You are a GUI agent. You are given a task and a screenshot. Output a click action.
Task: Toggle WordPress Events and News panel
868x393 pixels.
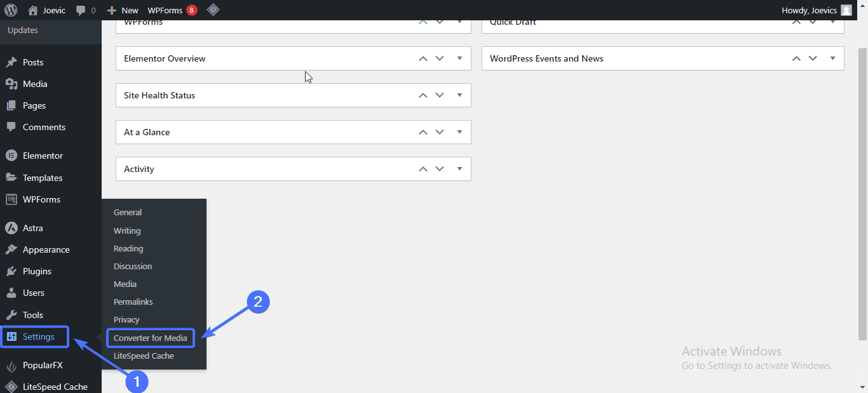tap(833, 58)
